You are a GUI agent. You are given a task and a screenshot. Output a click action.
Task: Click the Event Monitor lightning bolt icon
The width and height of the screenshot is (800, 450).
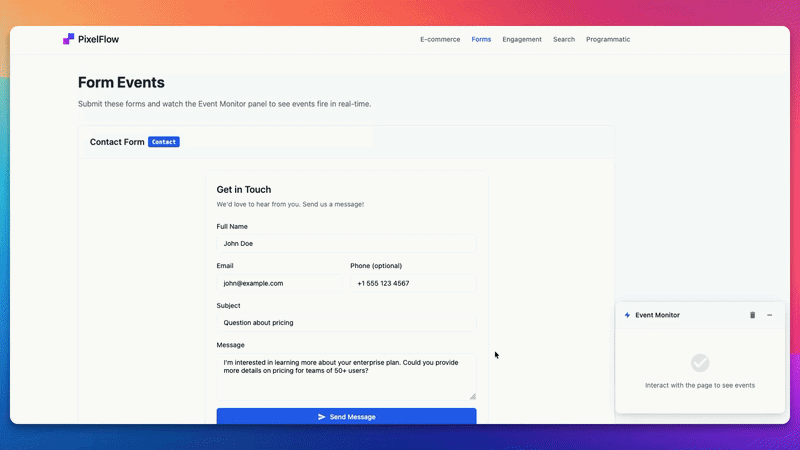coord(627,315)
